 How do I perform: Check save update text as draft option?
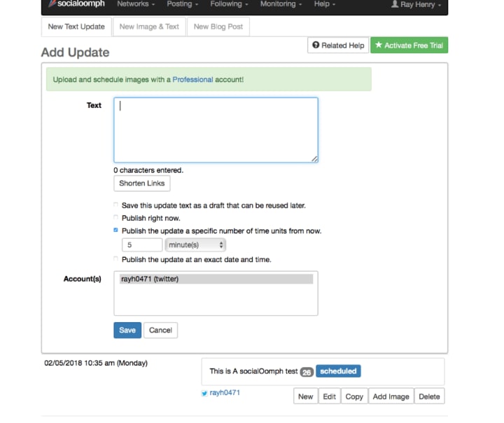pos(115,205)
